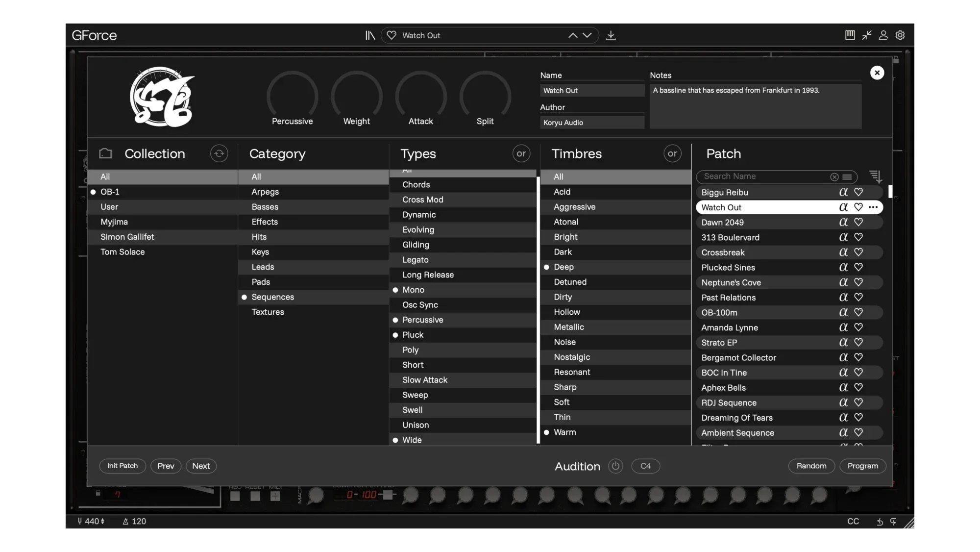Open the C4 audition note selector

coord(645,466)
